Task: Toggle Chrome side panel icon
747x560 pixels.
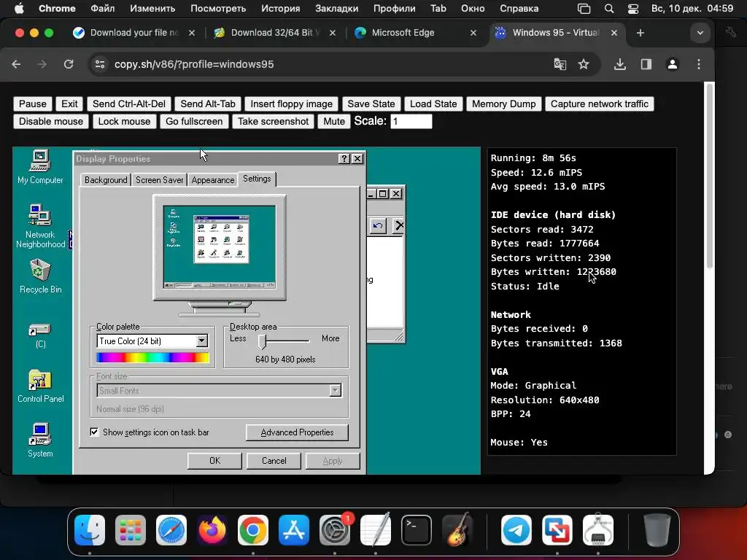Action: [646, 64]
